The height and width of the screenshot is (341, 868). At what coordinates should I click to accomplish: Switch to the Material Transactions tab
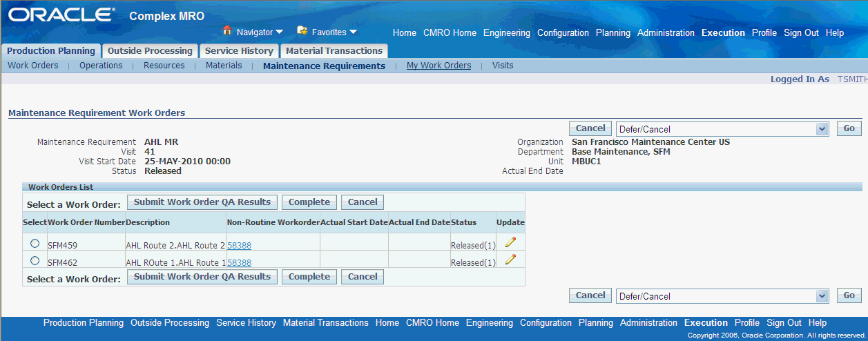pyautogui.click(x=334, y=50)
